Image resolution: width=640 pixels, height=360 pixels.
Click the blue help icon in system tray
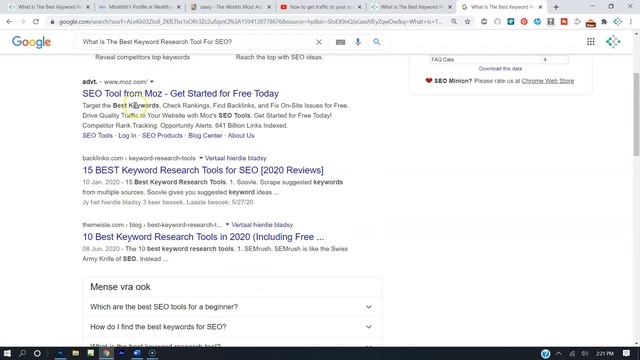[545, 354]
